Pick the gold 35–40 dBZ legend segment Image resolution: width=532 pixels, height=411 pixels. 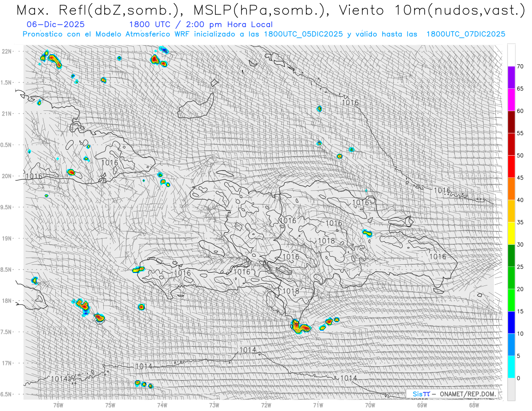pos(511,211)
